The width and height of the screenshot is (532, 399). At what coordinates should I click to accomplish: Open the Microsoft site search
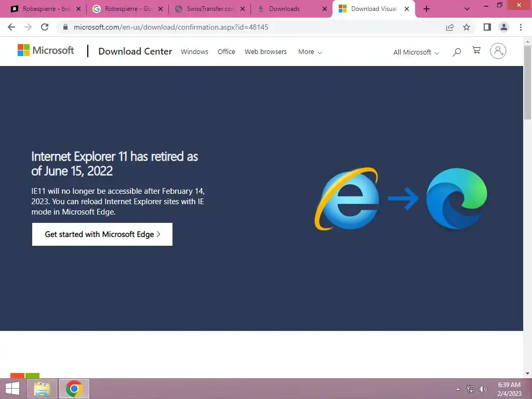click(x=457, y=52)
